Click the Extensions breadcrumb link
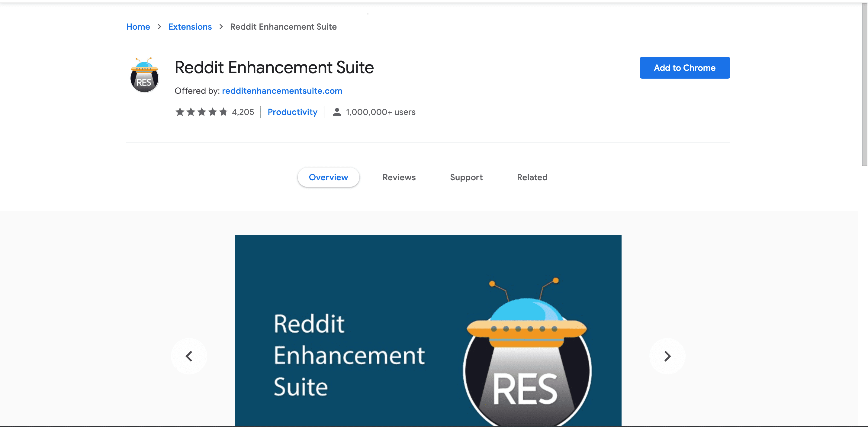 click(189, 26)
